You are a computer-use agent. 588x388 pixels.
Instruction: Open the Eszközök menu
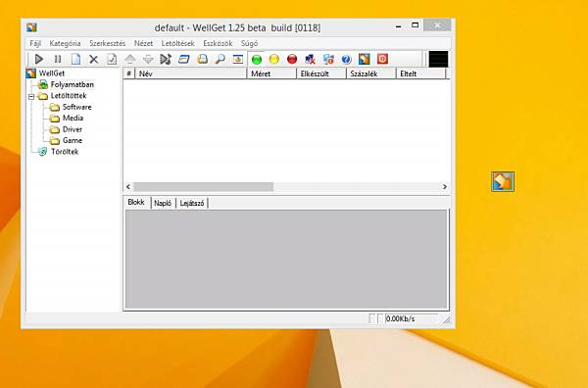(x=218, y=43)
